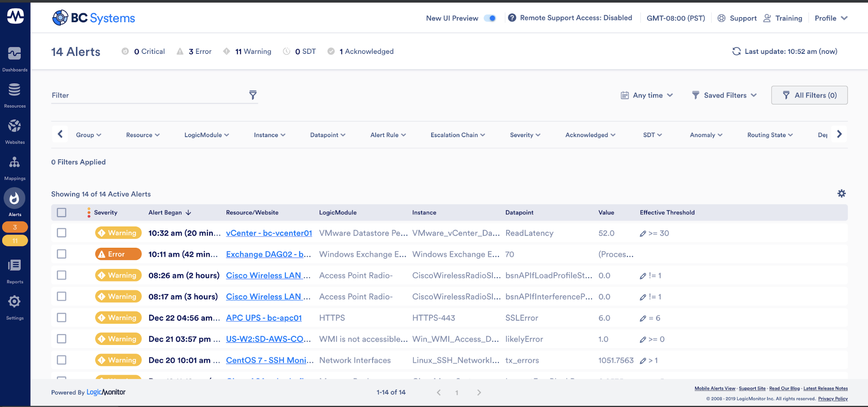Expand the Severity filter dropdown
Viewport: 868px width, 407px height.
point(525,135)
